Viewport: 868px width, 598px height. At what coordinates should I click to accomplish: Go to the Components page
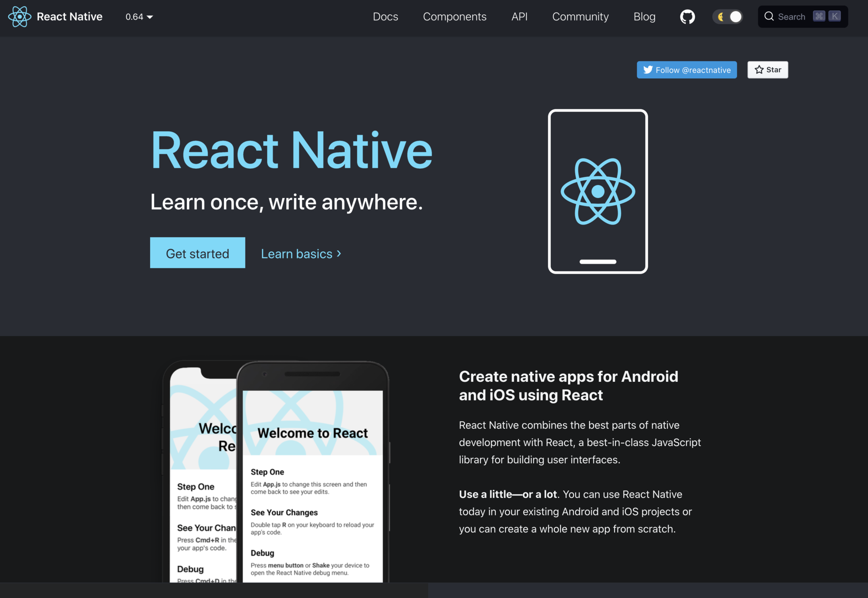pyautogui.click(x=455, y=17)
